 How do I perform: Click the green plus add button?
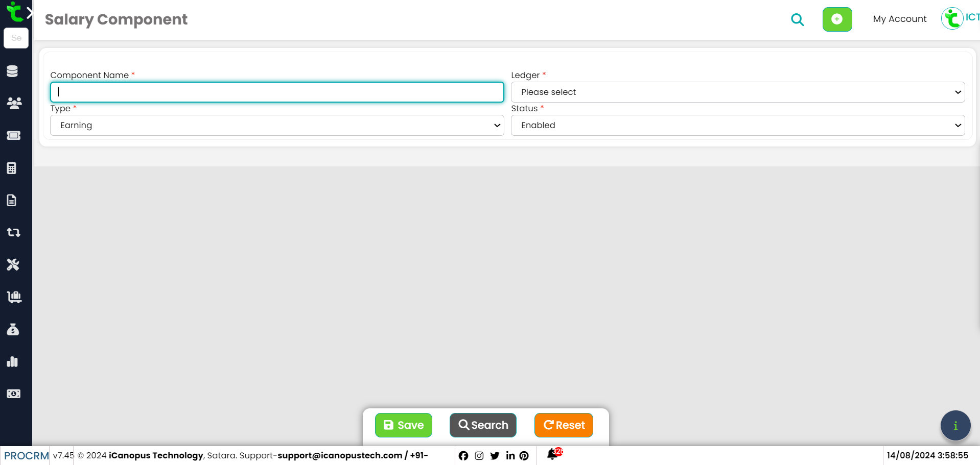click(x=837, y=19)
